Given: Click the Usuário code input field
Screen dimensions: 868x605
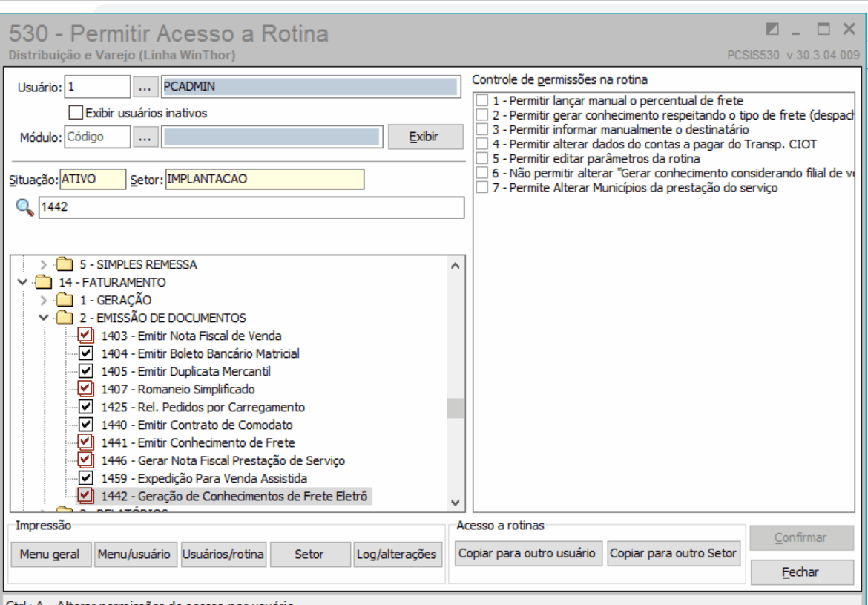Looking at the screenshot, I should [97, 87].
